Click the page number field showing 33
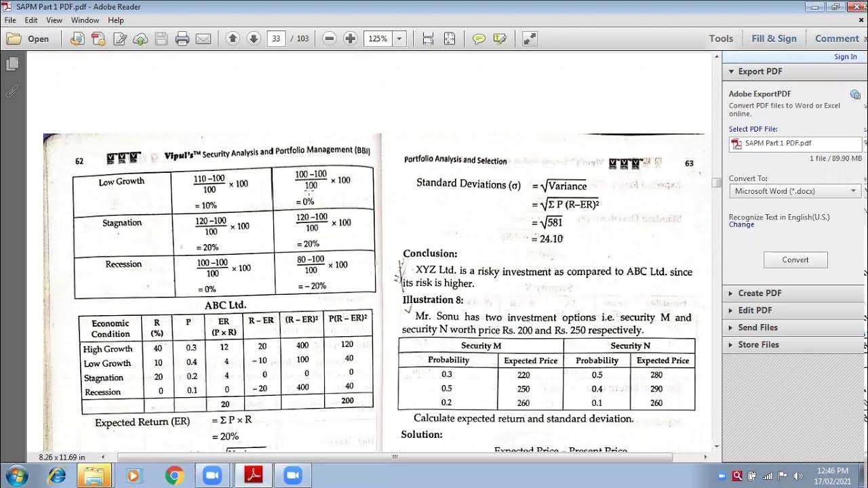 (276, 39)
